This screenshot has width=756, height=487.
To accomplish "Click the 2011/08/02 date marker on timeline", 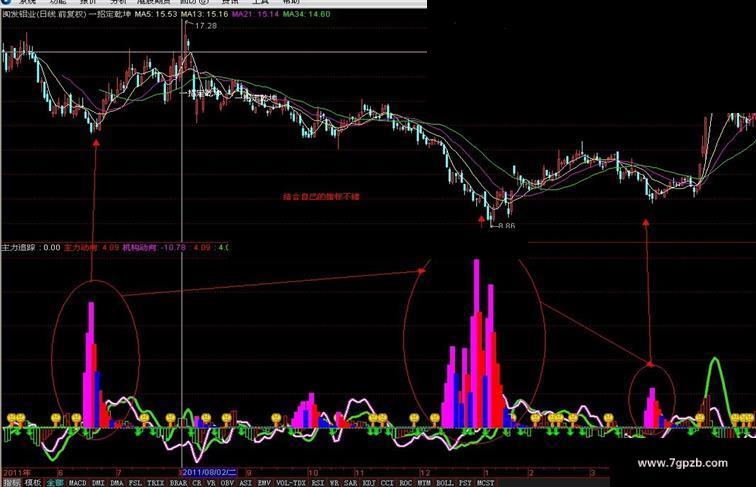I will coord(208,472).
